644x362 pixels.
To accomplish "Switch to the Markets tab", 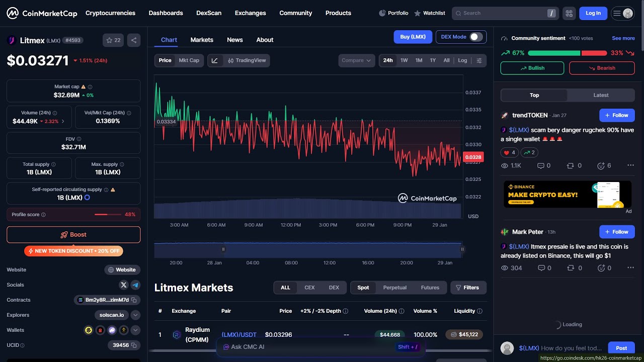I will 202,40.
